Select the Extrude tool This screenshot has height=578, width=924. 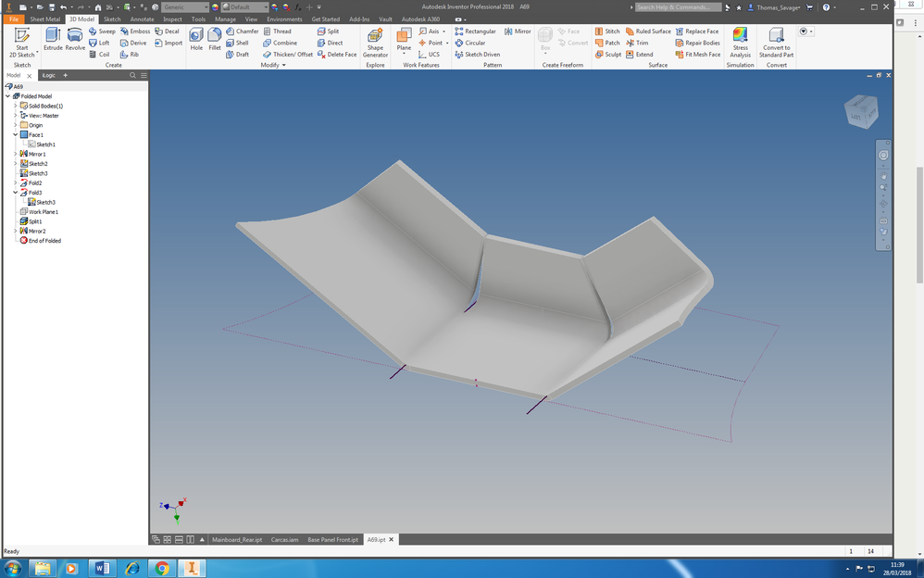click(53, 39)
